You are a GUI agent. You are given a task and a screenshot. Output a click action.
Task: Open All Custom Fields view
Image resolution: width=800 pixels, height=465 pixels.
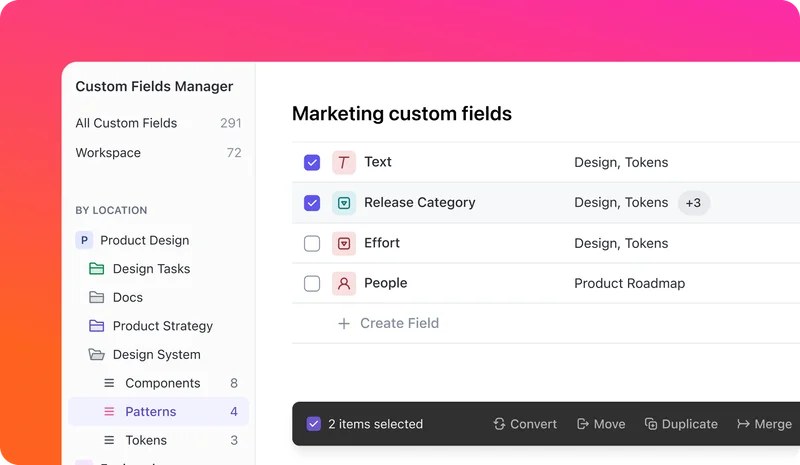click(x=126, y=123)
